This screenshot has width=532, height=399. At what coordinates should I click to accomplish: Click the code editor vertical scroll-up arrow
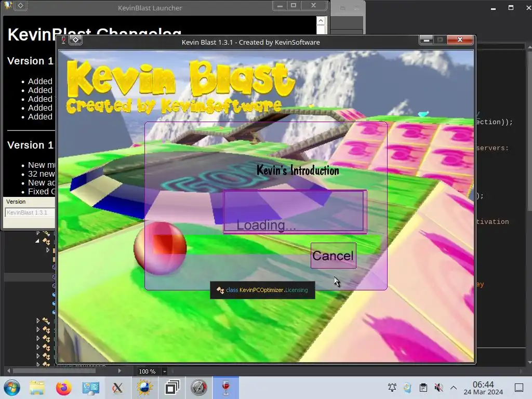pyautogui.click(x=529, y=47)
